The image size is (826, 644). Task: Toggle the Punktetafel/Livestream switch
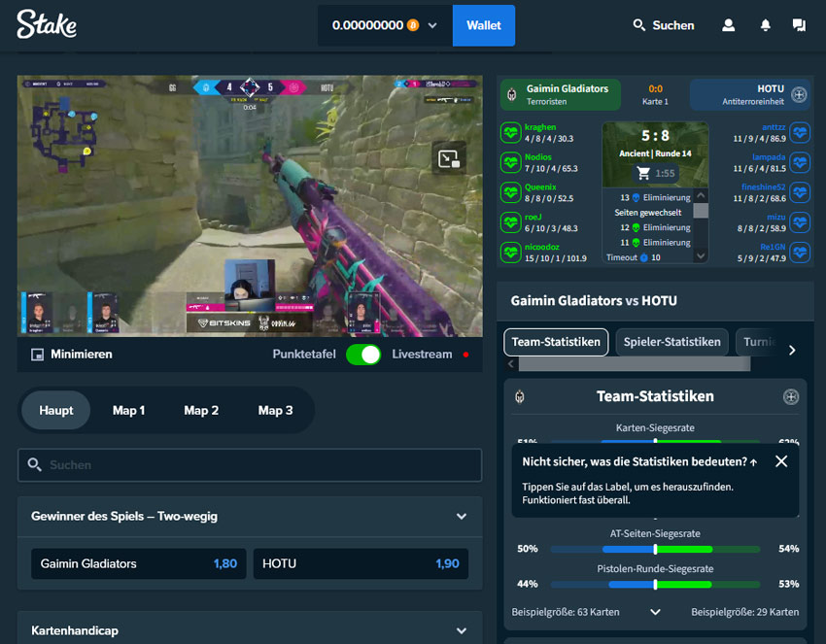[363, 355]
